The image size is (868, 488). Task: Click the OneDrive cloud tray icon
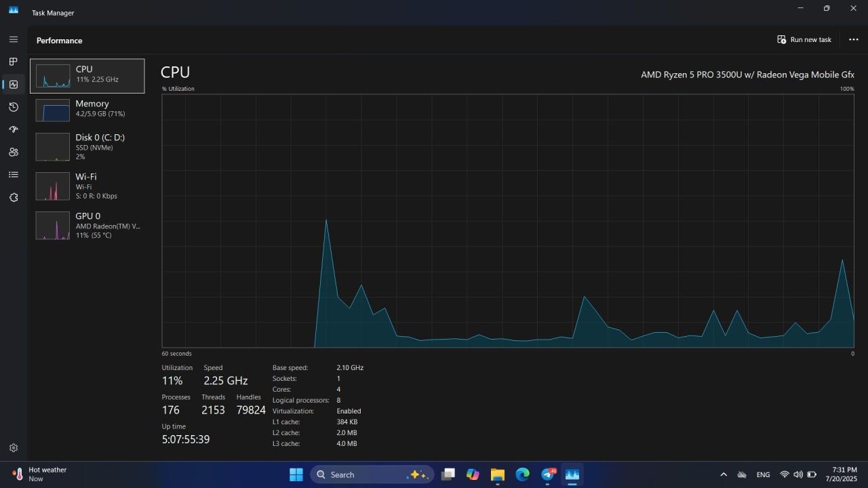743,474
